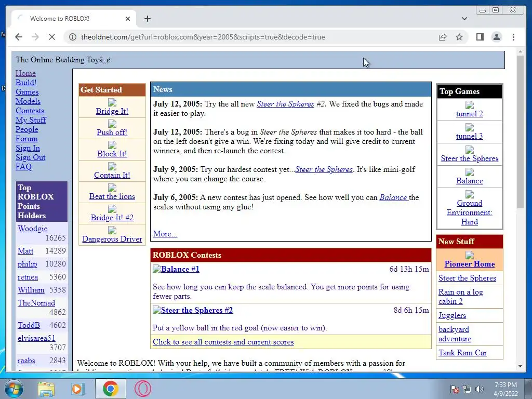Viewport: 532px width, 399px height.
Task: Click the scrollbar down arrow
Action: click(520, 366)
